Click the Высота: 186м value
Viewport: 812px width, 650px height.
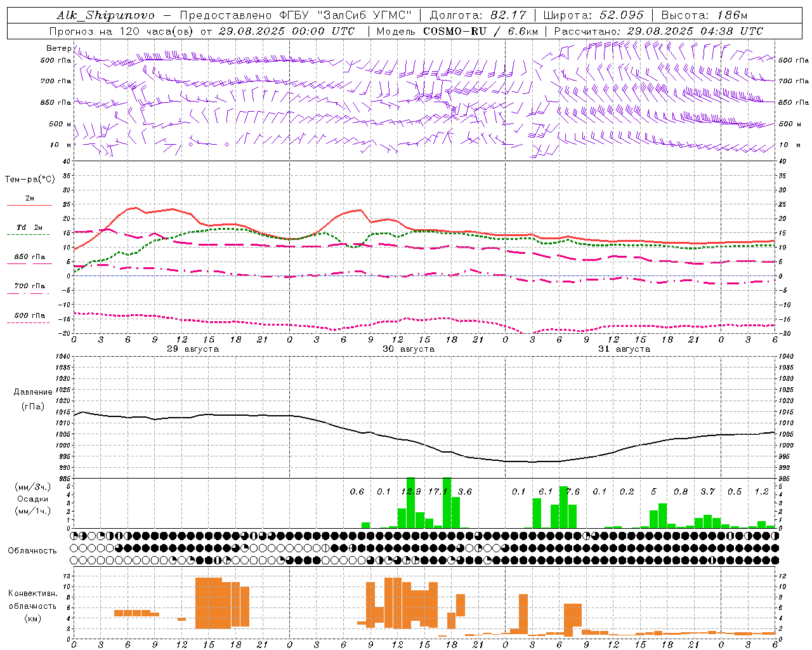click(704, 15)
